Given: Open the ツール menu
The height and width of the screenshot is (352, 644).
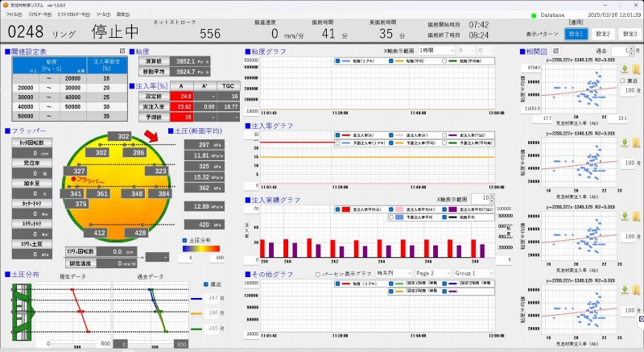Looking at the screenshot, I should click(x=102, y=14).
